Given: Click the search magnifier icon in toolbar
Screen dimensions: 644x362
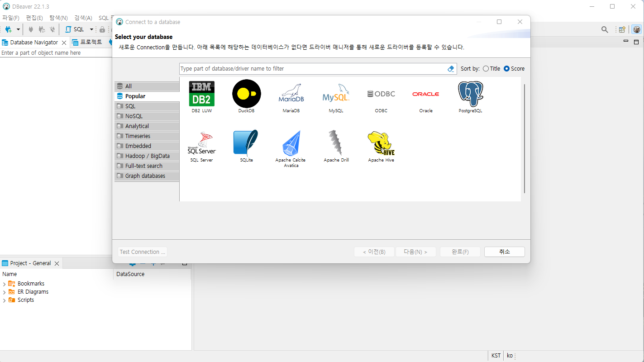Looking at the screenshot, I should pos(605,29).
